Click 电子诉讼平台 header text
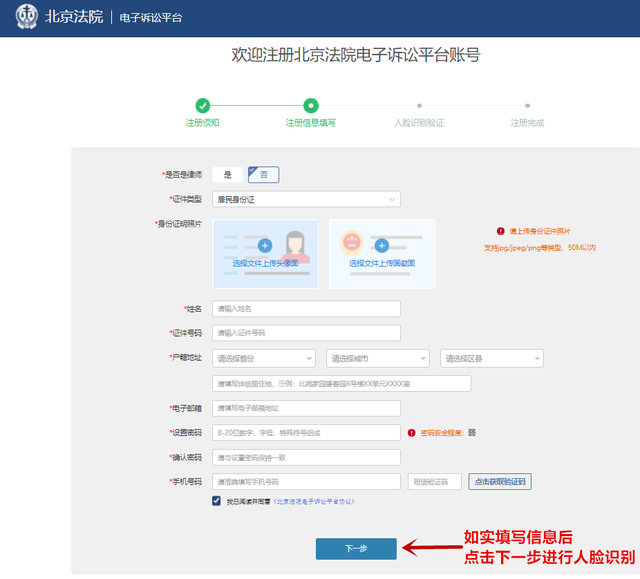The image size is (640, 579). pos(151,18)
